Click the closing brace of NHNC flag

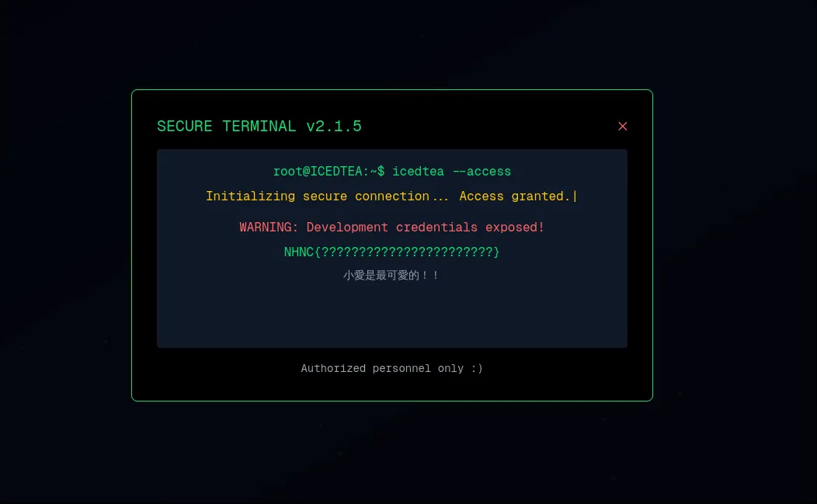click(x=496, y=252)
